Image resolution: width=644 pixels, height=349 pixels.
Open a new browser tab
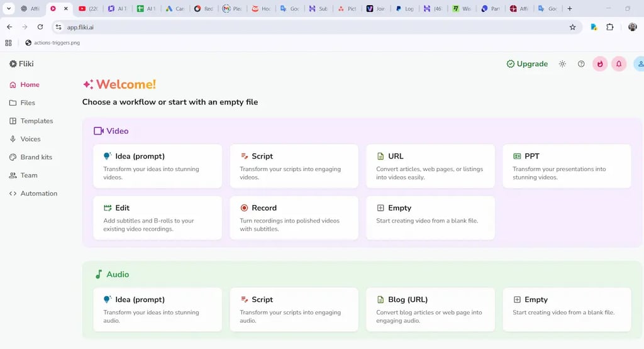coord(570,8)
